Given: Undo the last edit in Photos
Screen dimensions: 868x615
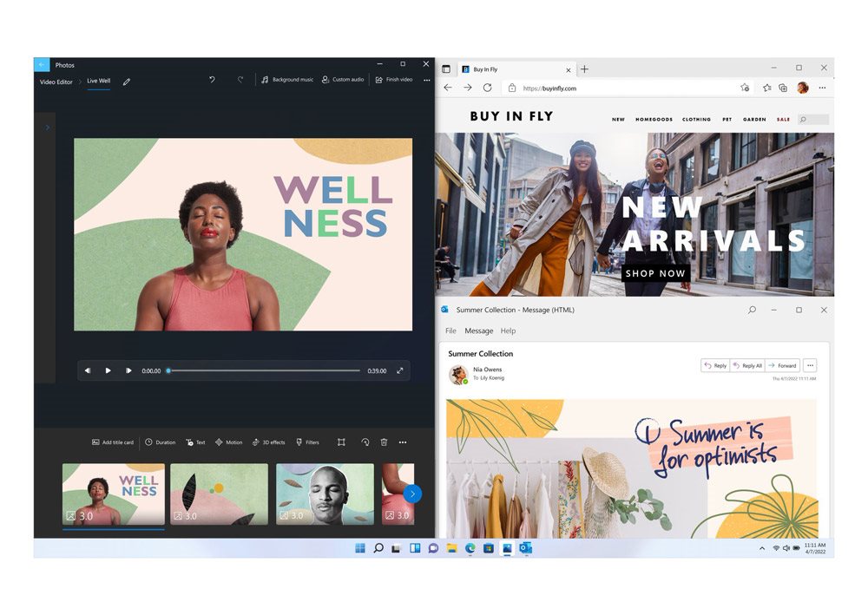Looking at the screenshot, I should tap(211, 79).
